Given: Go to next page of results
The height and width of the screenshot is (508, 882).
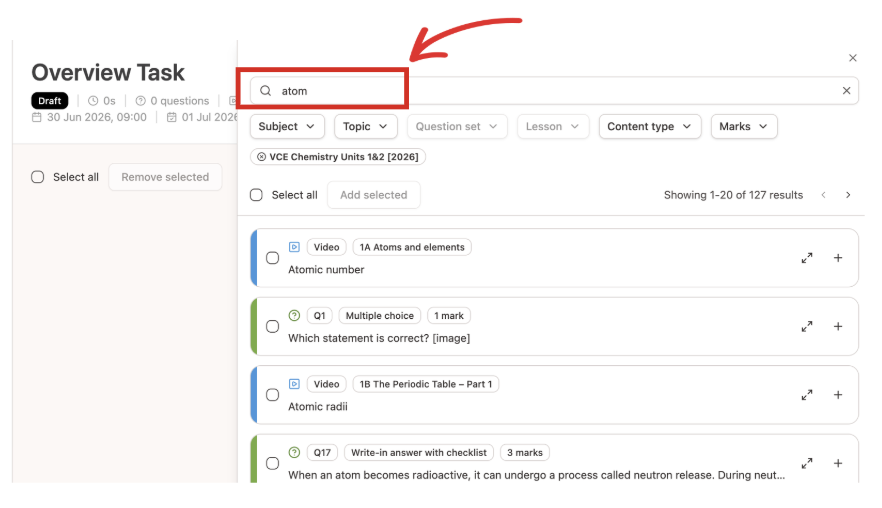Looking at the screenshot, I should pyautogui.click(x=848, y=195).
